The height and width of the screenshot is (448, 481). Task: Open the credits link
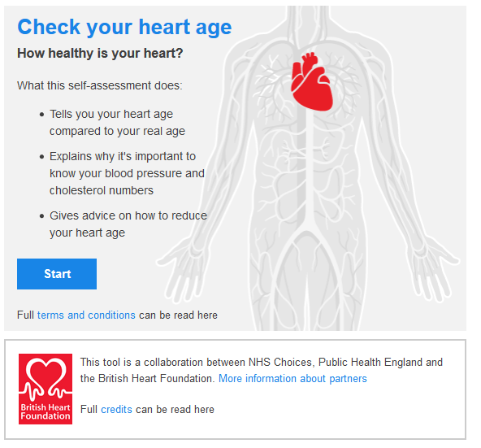coord(116,409)
